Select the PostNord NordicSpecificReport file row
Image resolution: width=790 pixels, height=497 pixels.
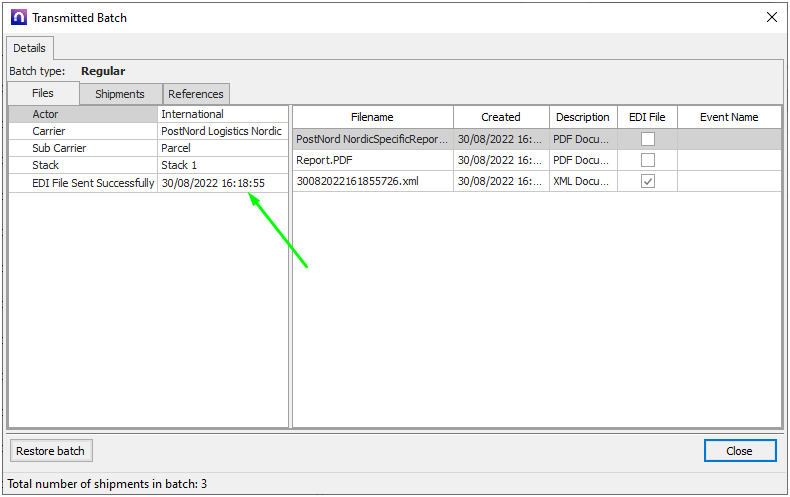pyautogui.click(x=372, y=140)
